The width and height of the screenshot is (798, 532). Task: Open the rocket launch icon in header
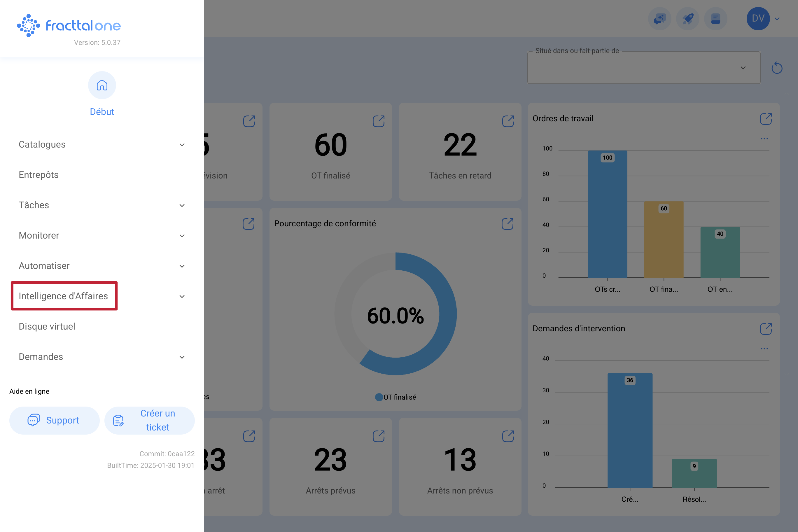[x=688, y=19]
